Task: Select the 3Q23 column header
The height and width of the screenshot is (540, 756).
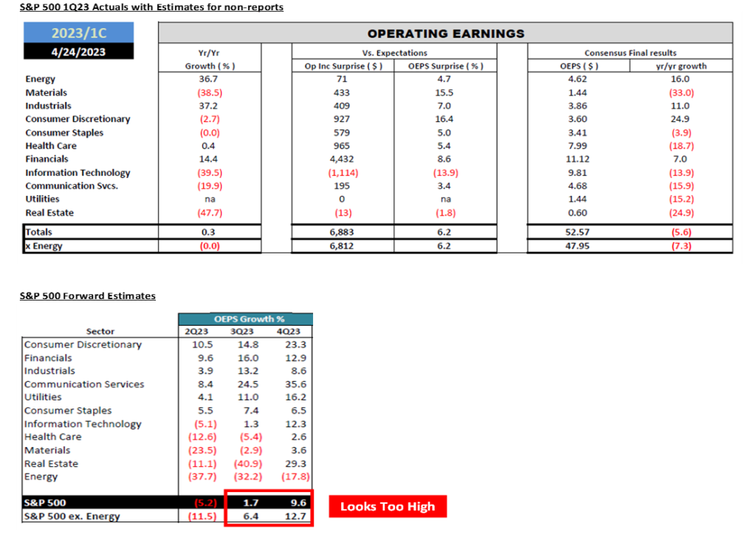Action: pos(242,332)
